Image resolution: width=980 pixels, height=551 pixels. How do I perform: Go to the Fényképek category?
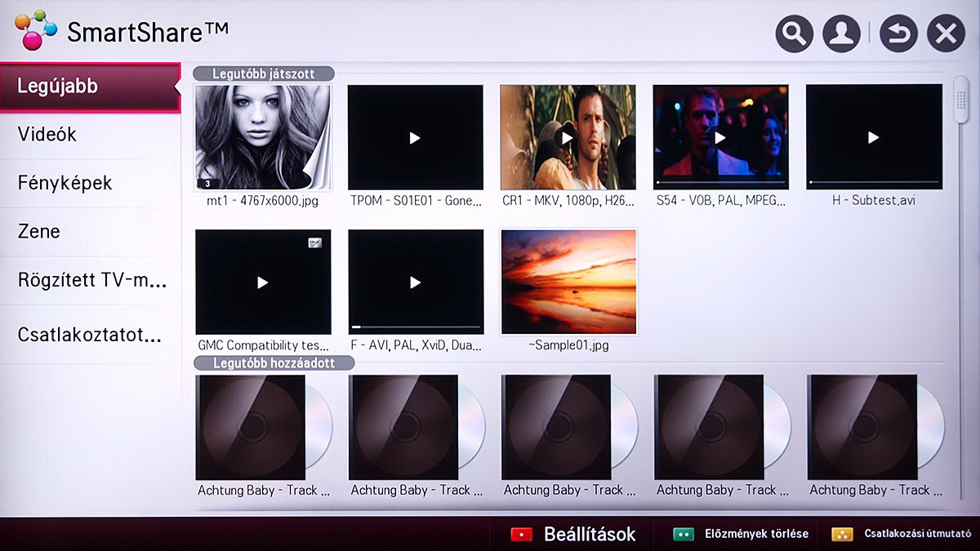click(90, 183)
